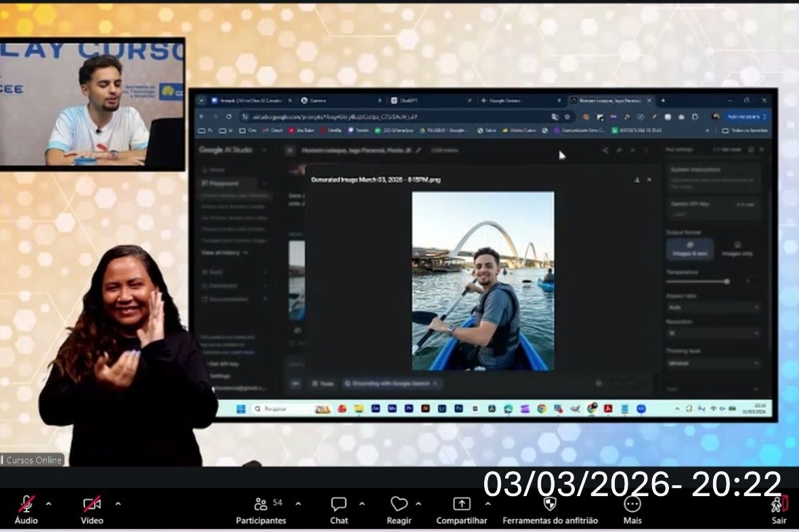Open the Tools button below the image
This screenshot has width=799, height=532.
[x=323, y=383]
